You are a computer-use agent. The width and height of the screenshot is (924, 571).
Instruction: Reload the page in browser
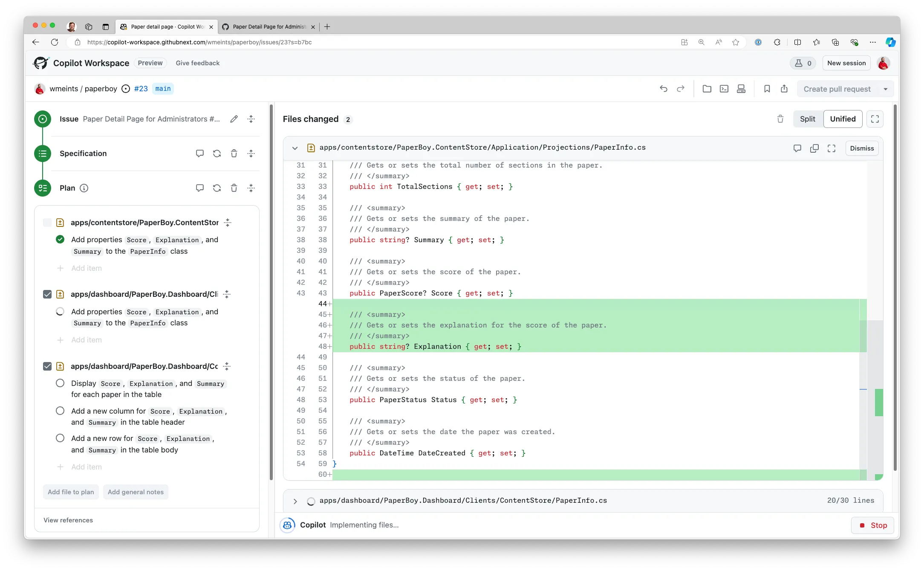click(x=55, y=42)
